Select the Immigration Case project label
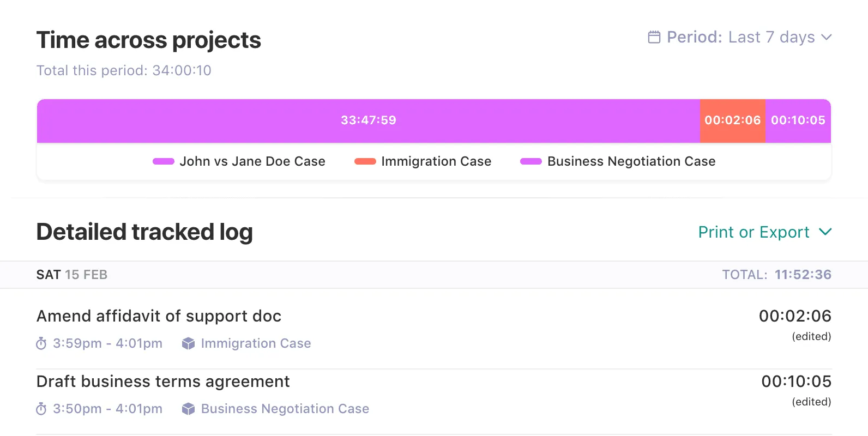The width and height of the screenshot is (868, 436). 256,343
